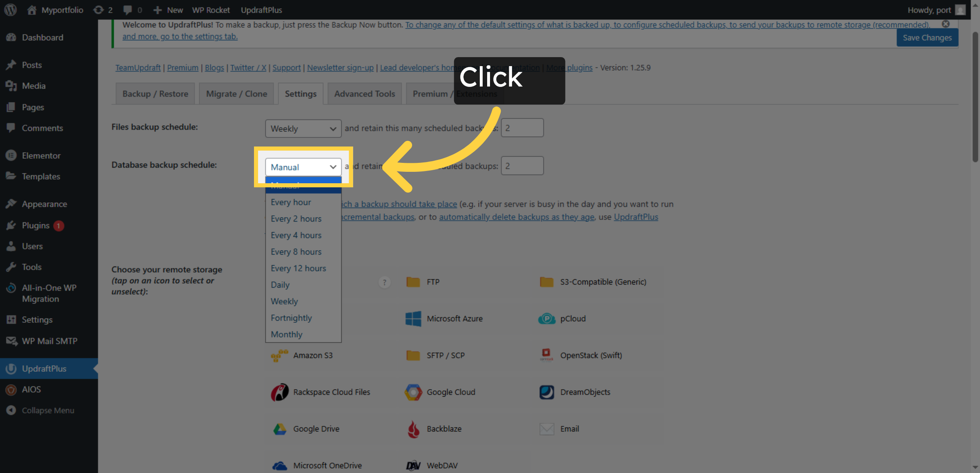Select Daily from the schedule list

point(280,285)
